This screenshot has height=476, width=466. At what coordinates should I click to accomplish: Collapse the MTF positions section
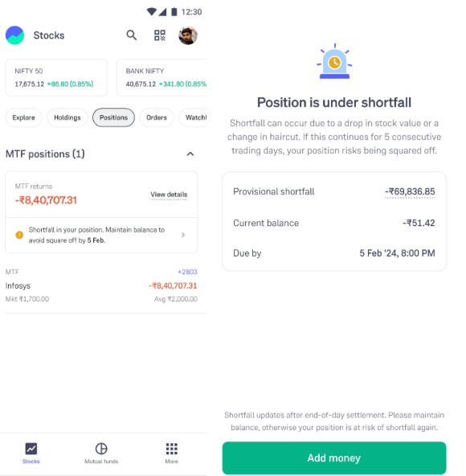click(x=190, y=154)
